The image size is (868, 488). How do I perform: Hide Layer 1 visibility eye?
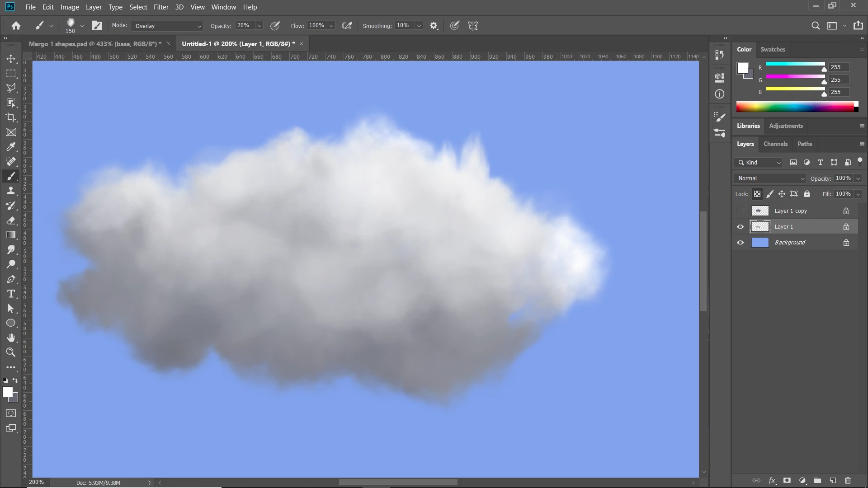(741, 227)
